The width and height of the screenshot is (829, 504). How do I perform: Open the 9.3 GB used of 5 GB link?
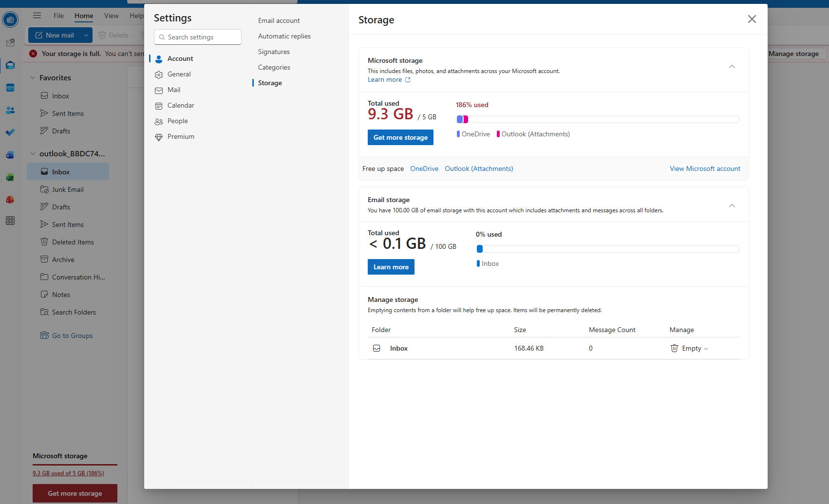pos(68,473)
